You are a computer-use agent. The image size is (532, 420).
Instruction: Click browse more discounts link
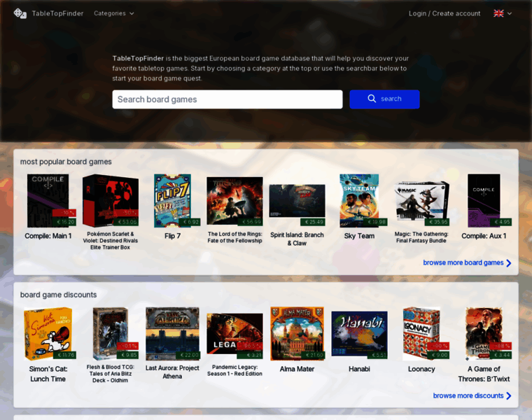tap(472, 396)
